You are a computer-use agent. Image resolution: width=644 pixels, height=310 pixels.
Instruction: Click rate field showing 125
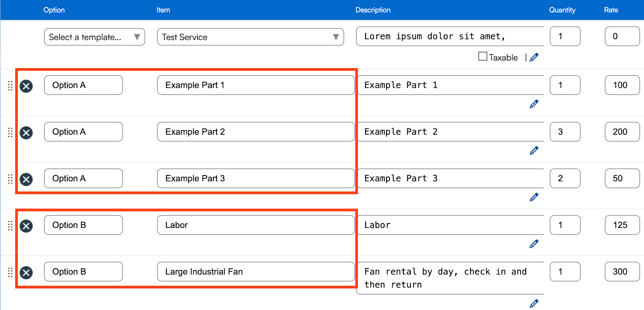(622, 225)
